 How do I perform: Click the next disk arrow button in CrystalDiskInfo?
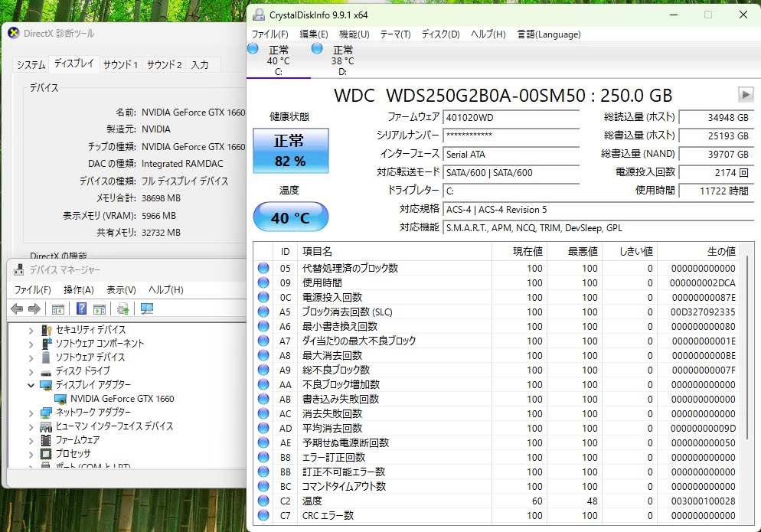coord(746,94)
